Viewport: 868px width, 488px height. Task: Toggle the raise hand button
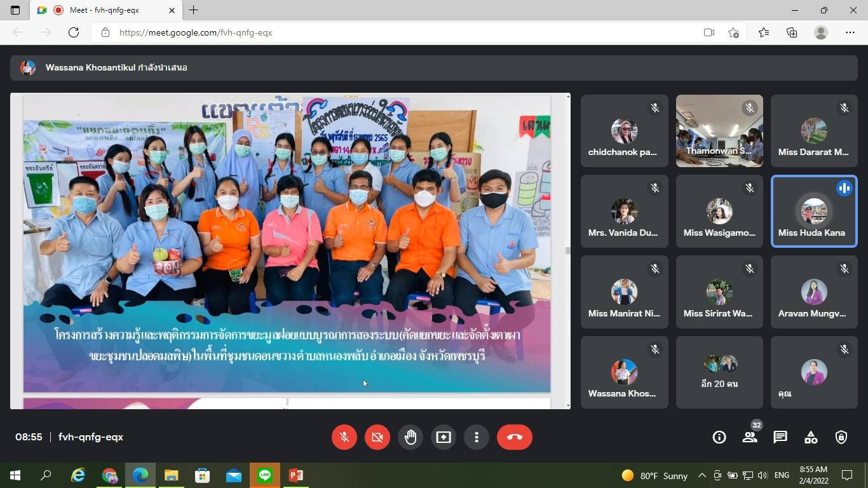tap(410, 437)
